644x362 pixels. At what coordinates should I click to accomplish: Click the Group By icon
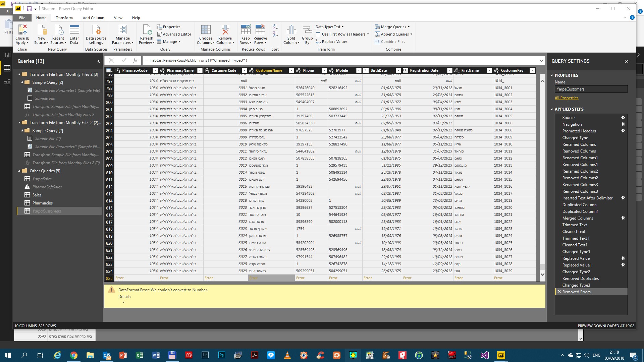[307, 30]
